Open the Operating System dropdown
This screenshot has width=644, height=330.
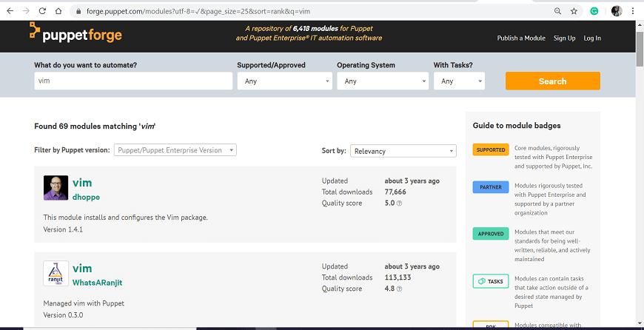383,81
